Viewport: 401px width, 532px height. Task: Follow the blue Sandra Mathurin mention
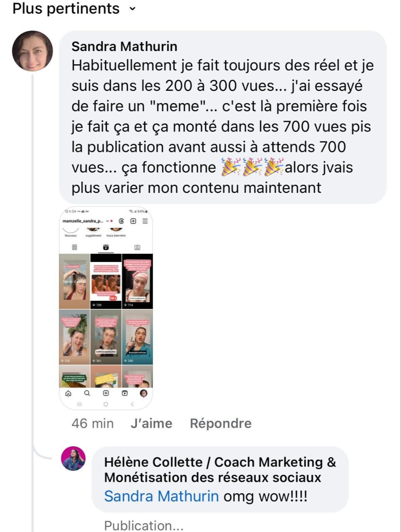tap(162, 496)
